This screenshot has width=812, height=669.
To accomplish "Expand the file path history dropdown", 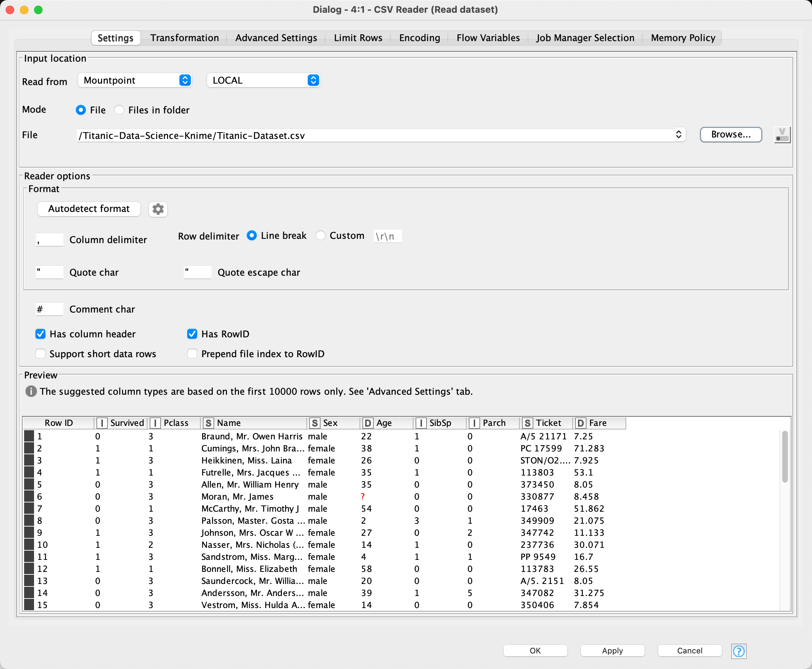I will point(678,135).
